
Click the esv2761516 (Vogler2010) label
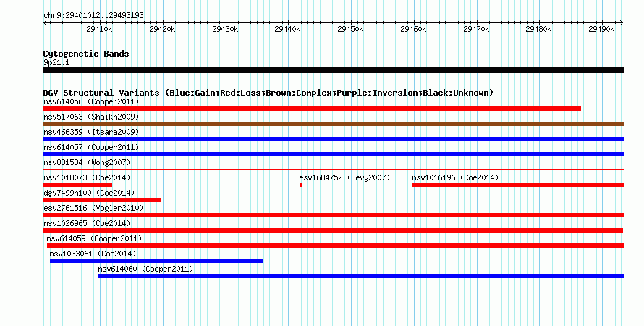tap(93, 208)
